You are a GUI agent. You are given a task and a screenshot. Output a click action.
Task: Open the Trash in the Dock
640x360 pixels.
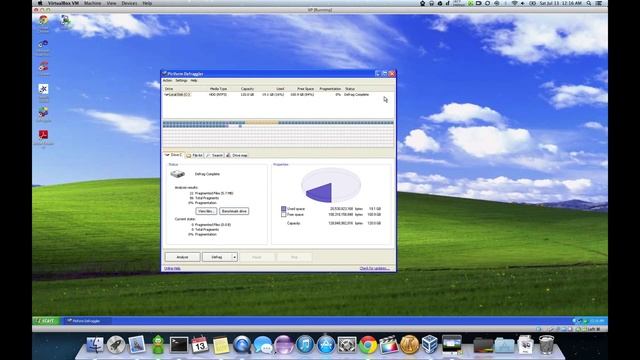[x=546, y=344]
